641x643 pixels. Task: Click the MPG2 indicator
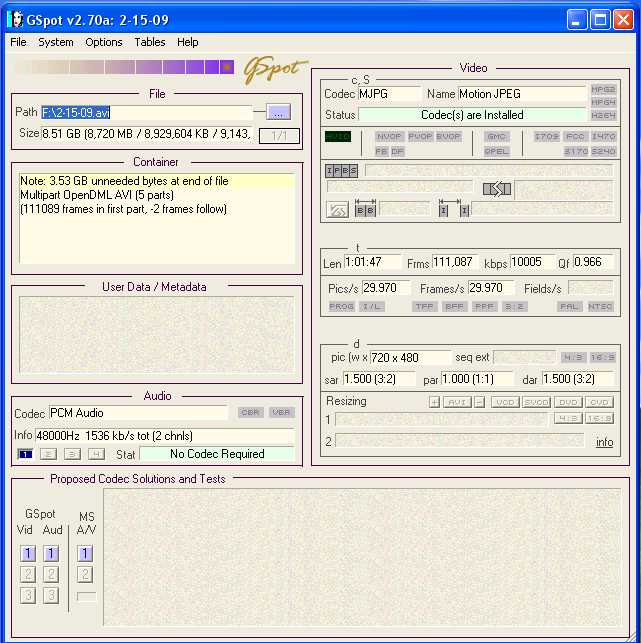pyautogui.click(x=603, y=89)
